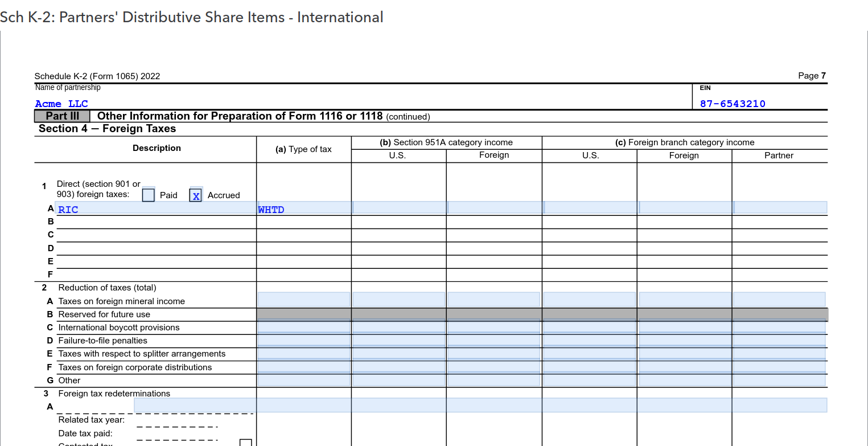The height and width of the screenshot is (446, 868).
Task: Uncheck the Accrued checkbox
Action: coord(196,195)
